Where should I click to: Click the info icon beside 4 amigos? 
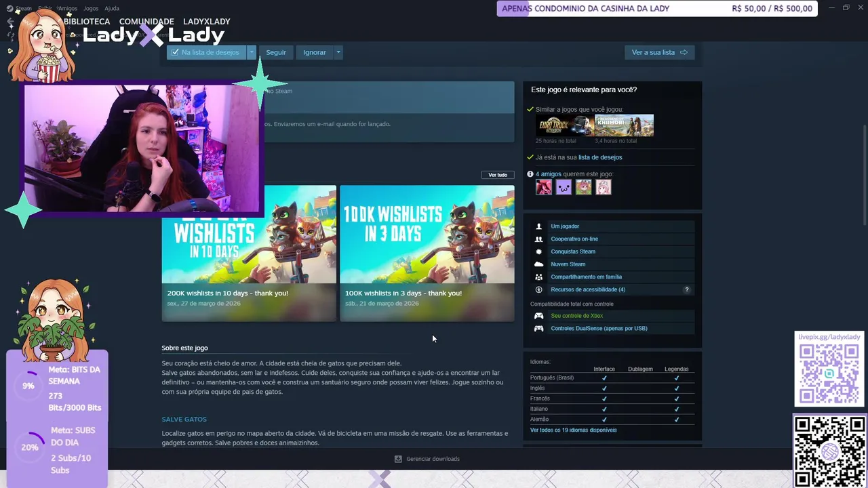pyautogui.click(x=530, y=174)
